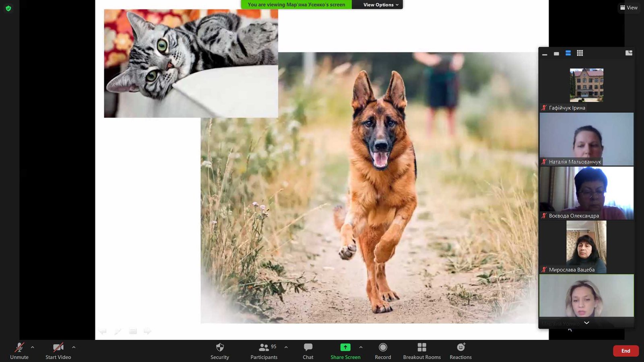The image size is (644, 362).
Task: Open the Chat window
Action: click(x=308, y=351)
